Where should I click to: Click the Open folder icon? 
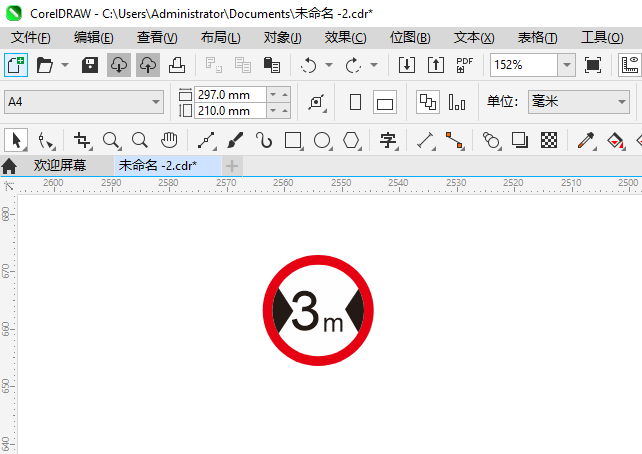(x=45, y=65)
